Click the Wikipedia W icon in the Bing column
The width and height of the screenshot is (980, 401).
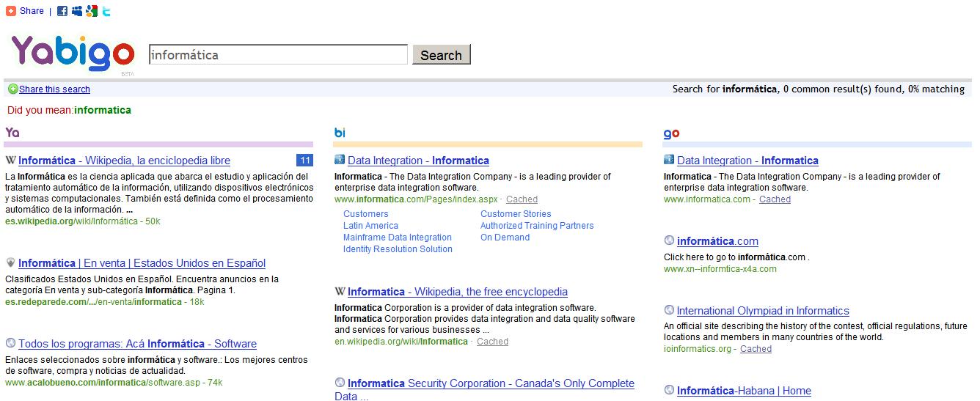pyautogui.click(x=340, y=292)
